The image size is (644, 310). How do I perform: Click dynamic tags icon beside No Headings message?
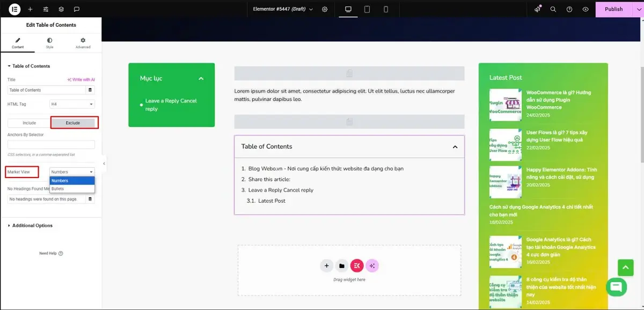[90, 199]
